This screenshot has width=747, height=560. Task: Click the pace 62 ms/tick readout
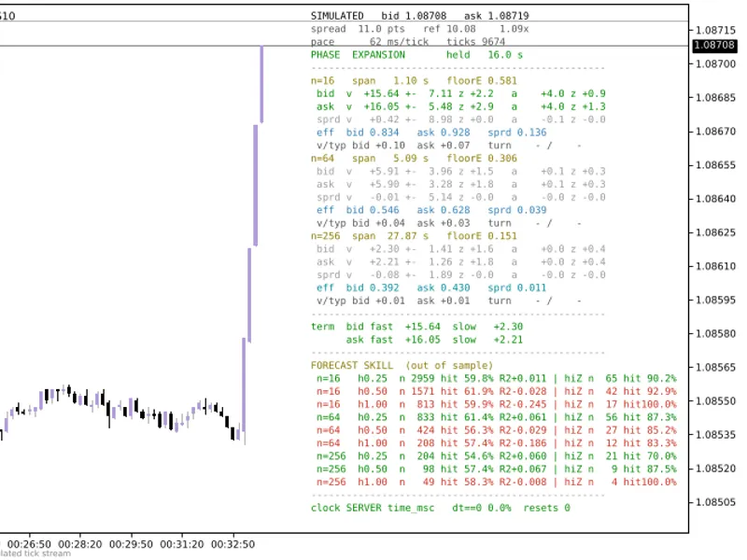point(370,41)
